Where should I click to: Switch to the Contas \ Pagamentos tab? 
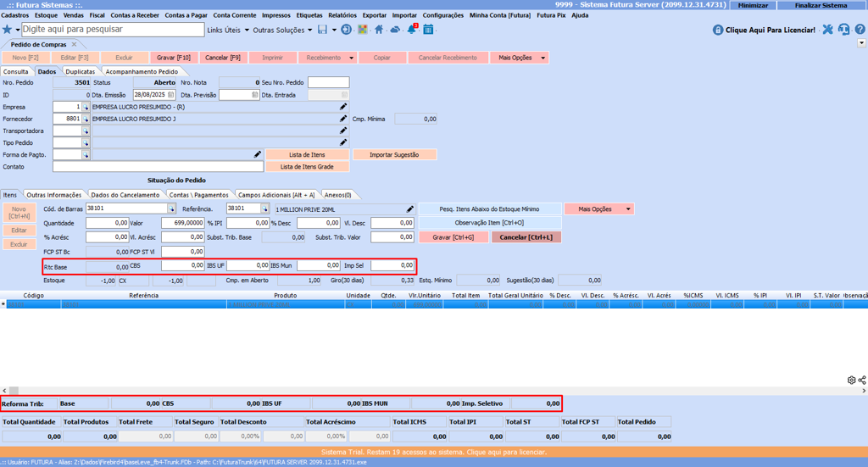(x=198, y=195)
